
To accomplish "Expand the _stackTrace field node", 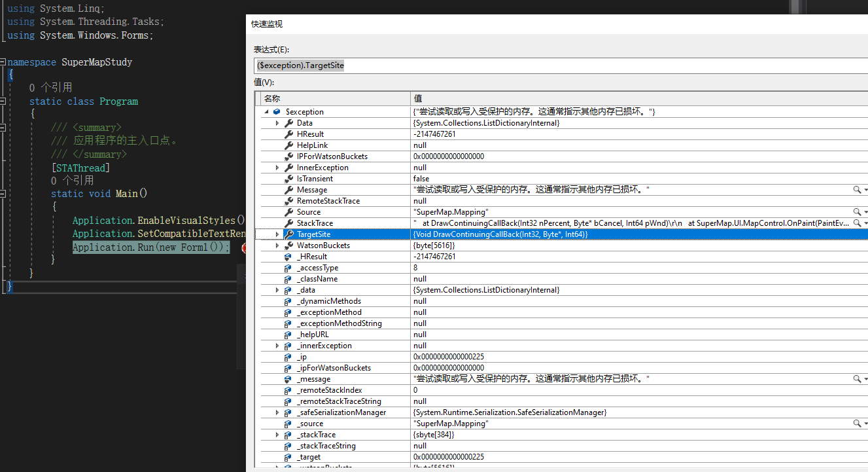I will 277,435.
